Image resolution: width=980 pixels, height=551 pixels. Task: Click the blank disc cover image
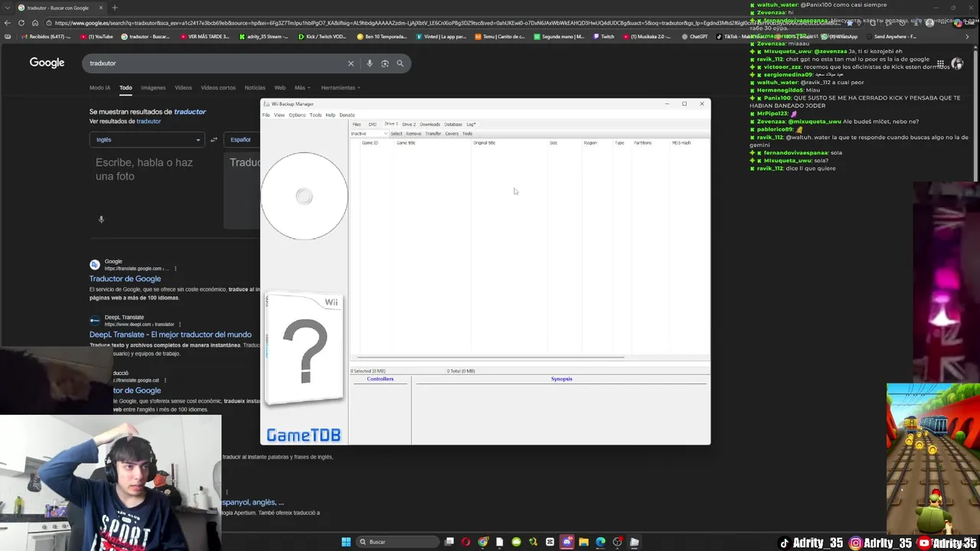tap(304, 196)
